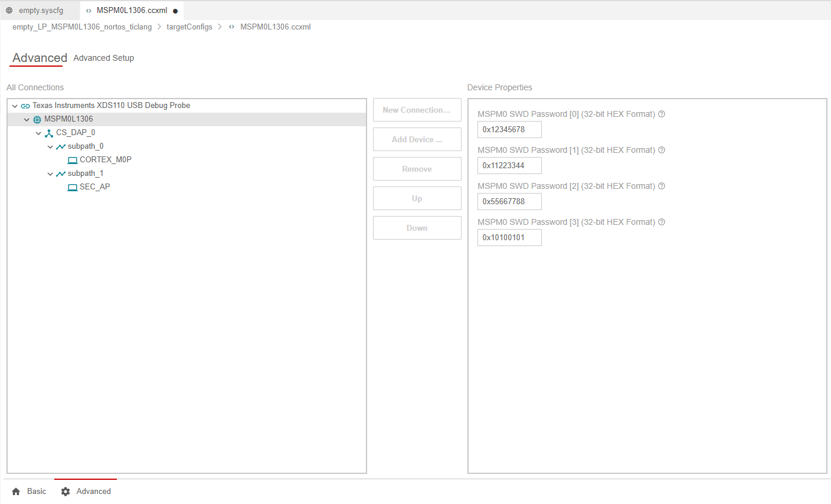
Task: Click help icon for SWD Password [3]
Action: [x=662, y=222]
